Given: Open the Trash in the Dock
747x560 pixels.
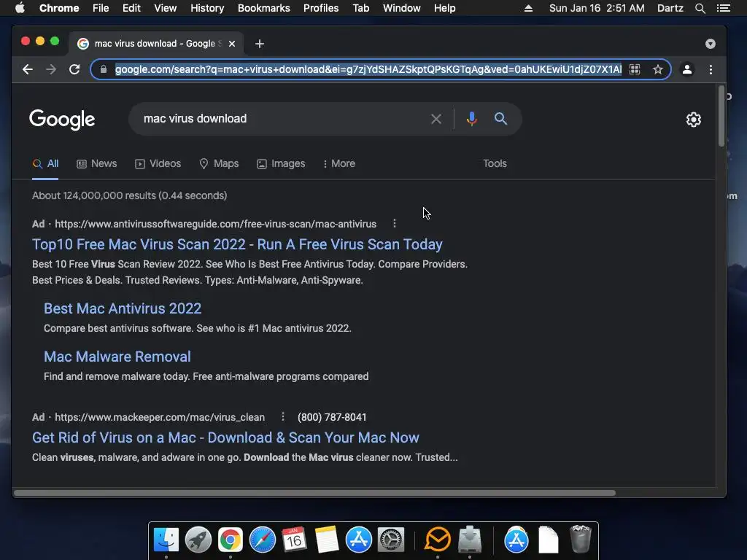Looking at the screenshot, I should click(580, 539).
